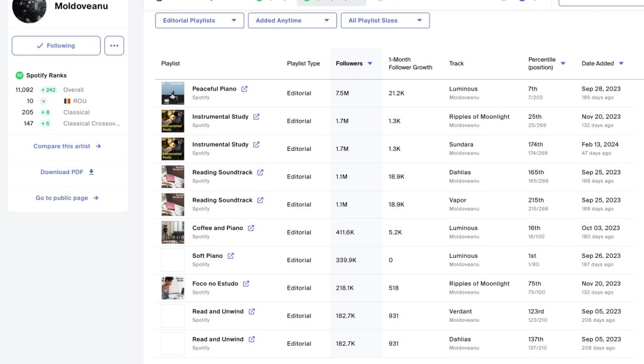Screen dimensions: 644x364
Task: Click the Percentile (position) column header
Action: click(541, 63)
